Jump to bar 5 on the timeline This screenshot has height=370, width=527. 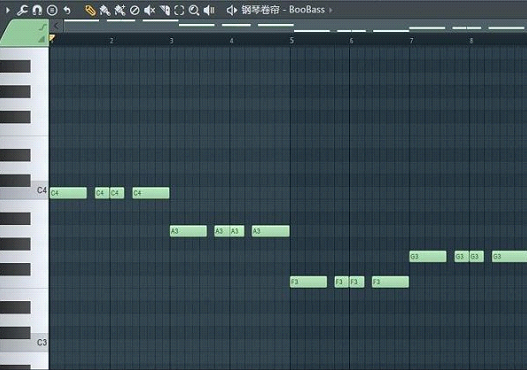[x=291, y=41]
